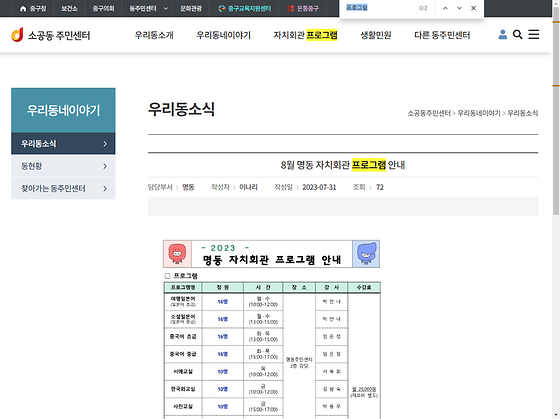Close the find-in-page bar

tap(473, 8)
